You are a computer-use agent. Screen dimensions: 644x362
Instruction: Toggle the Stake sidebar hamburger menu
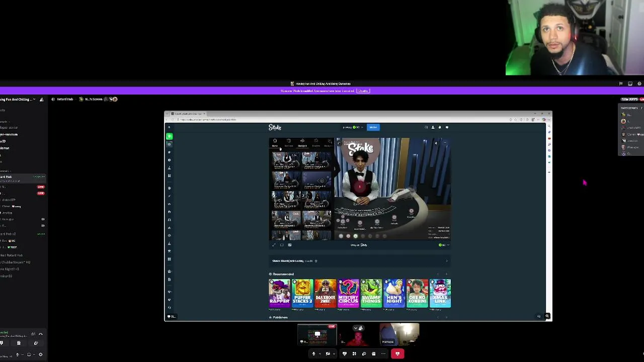pyautogui.click(x=169, y=127)
